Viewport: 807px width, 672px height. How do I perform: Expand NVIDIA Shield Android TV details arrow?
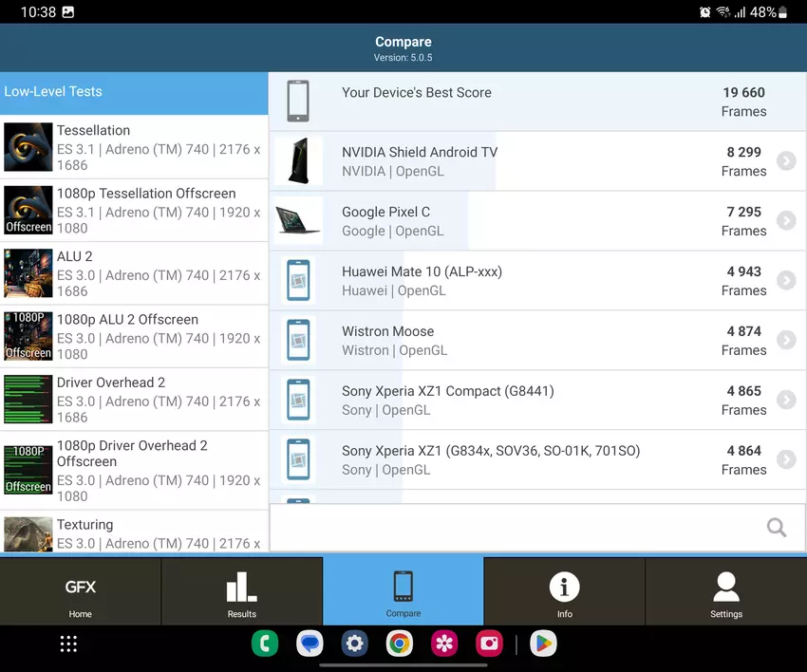coord(786,161)
